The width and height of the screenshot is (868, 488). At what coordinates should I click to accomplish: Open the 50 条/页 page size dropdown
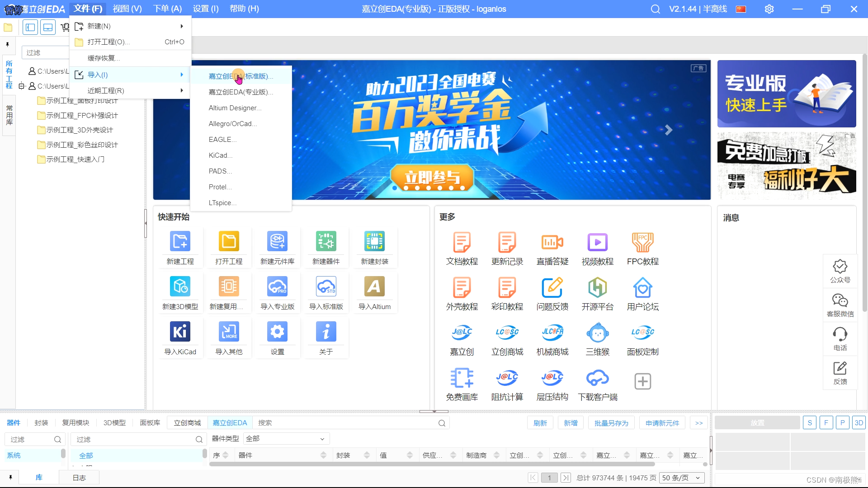(681, 478)
